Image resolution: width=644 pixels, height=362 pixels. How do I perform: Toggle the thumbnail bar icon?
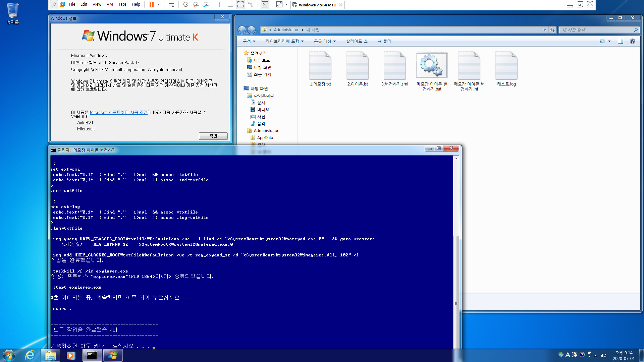(x=230, y=4)
